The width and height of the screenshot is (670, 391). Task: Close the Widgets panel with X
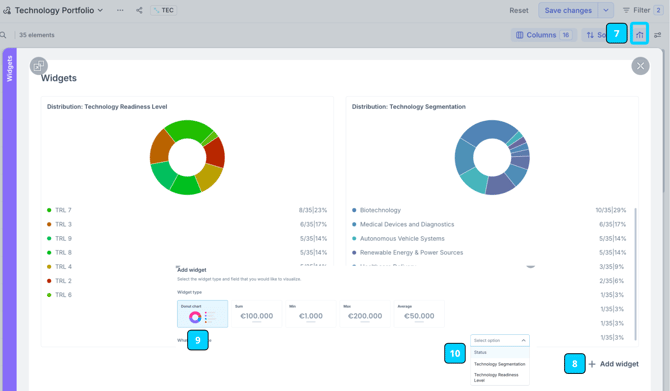(640, 66)
